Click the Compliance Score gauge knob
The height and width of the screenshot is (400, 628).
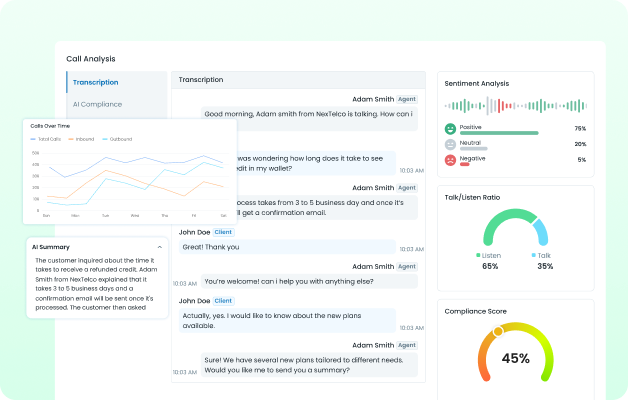click(498, 331)
